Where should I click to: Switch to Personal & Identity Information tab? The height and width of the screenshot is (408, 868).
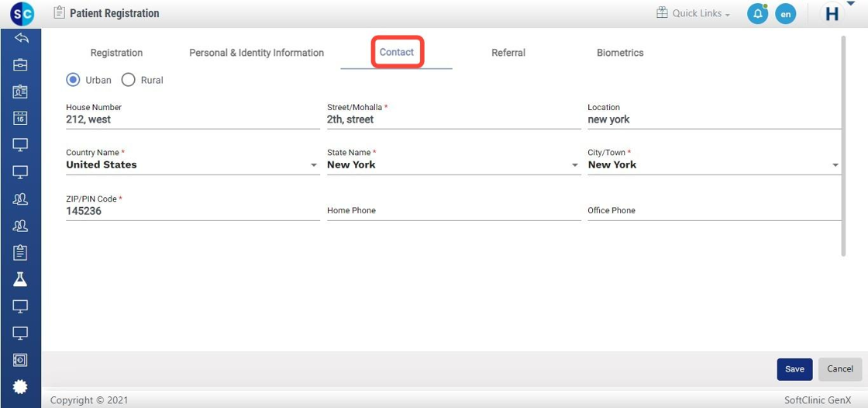[x=257, y=53]
